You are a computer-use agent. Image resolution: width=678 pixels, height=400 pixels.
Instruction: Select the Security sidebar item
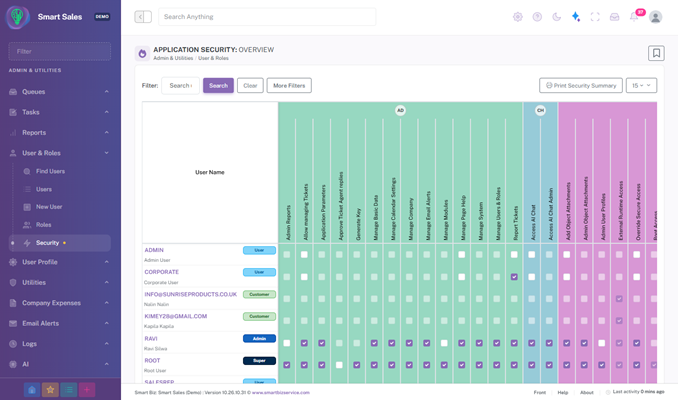pos(60,243)
